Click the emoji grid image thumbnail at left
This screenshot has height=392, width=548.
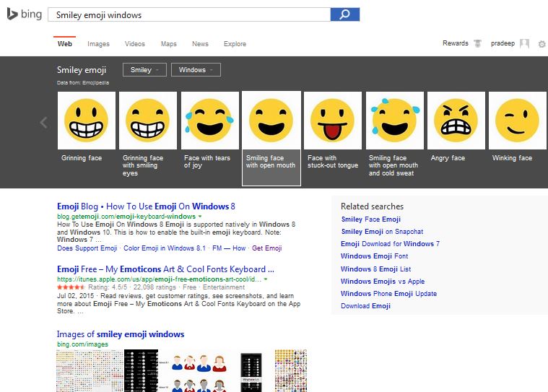[x=90, y=370]
